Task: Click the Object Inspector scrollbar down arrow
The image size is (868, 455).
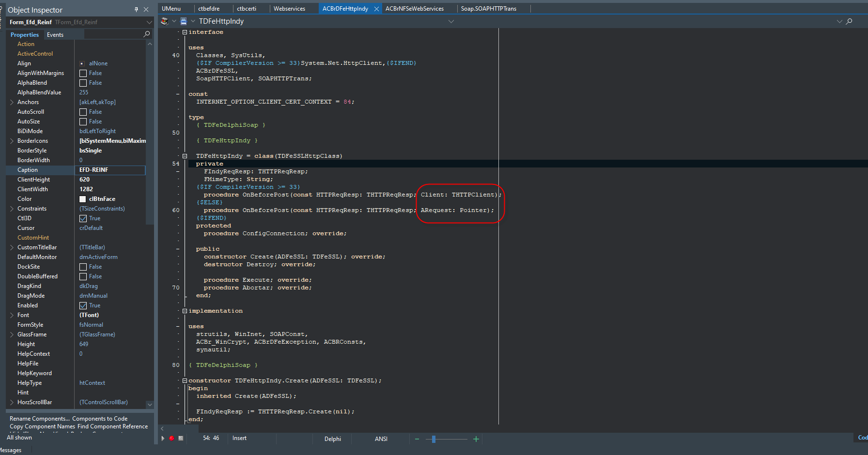Action: click(x=150, y=405)
